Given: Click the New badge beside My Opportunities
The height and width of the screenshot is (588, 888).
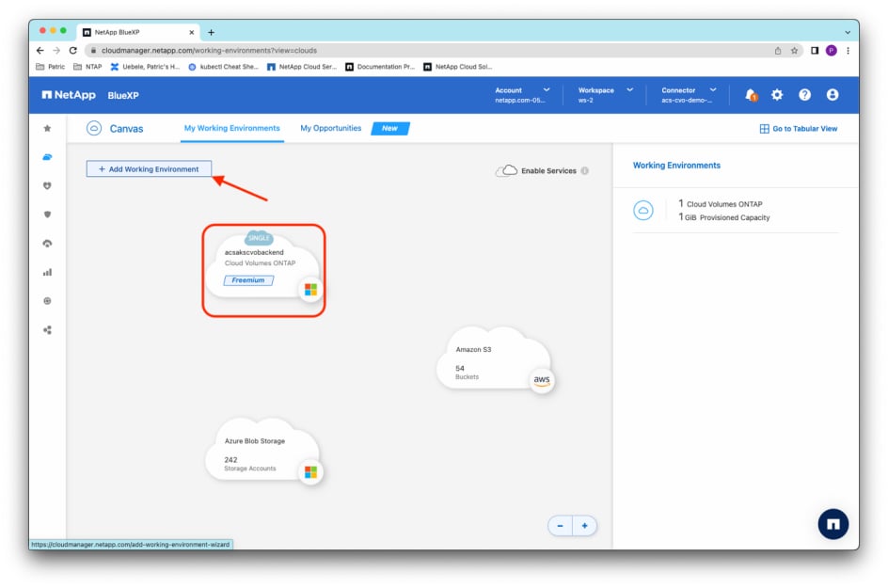Looking at the screenshot, I should pos(390,128).
